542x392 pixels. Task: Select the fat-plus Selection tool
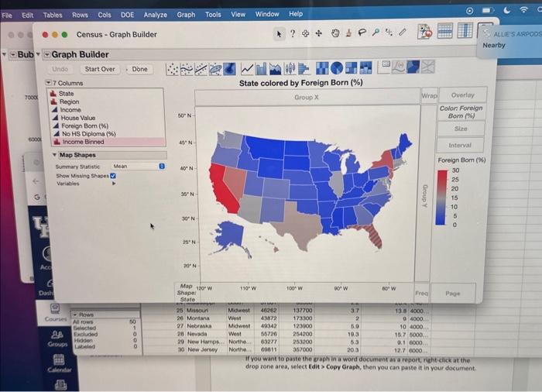305,33
